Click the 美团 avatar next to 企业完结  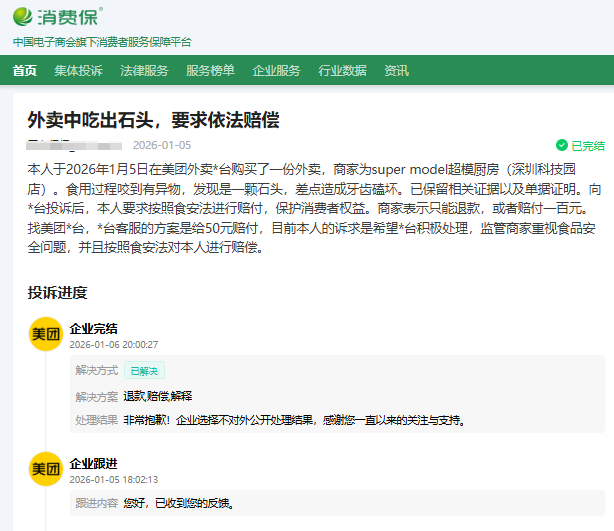point(46,335)
